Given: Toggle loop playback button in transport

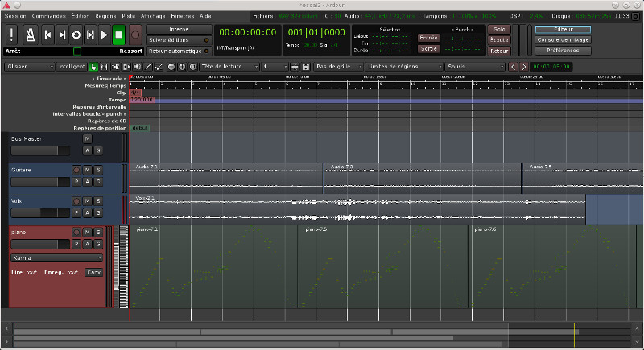Looking at the screenshot, I should click(75, 35).
